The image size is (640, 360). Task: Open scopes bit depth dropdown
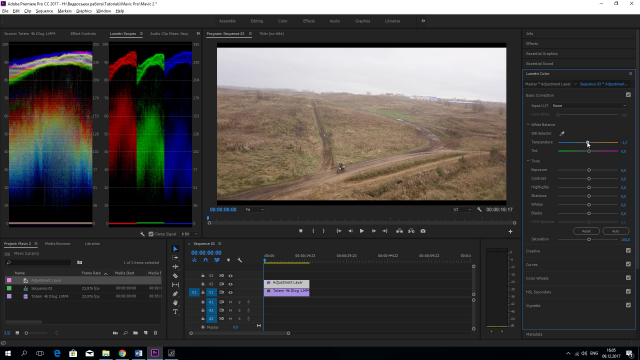(x=189, y=234)
